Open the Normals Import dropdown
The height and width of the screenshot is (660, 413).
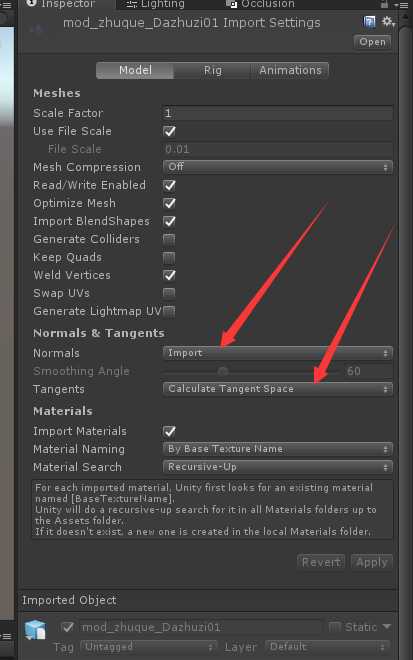[278, 353]
